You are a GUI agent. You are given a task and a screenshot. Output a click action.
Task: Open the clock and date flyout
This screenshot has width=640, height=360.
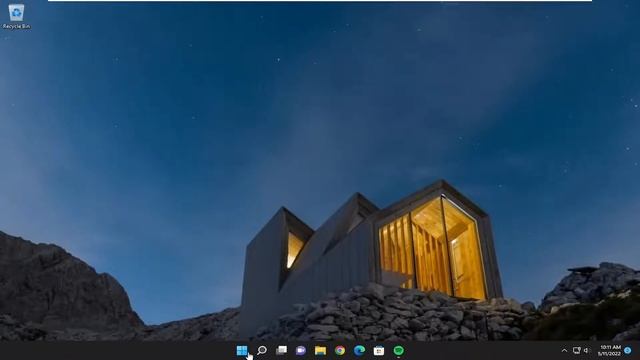pyautogui.click(x=609, y=350)
